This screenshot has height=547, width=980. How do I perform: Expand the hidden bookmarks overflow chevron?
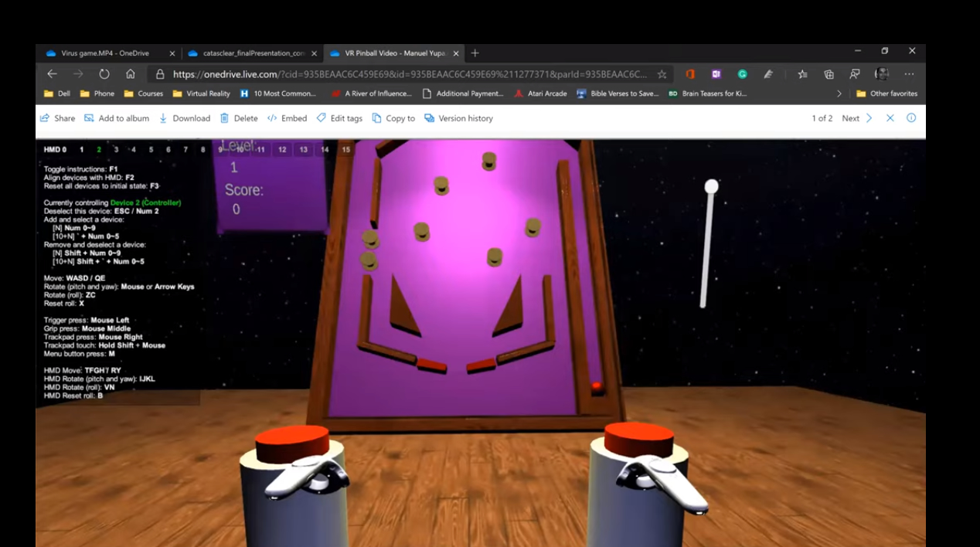tap(839, 93)
